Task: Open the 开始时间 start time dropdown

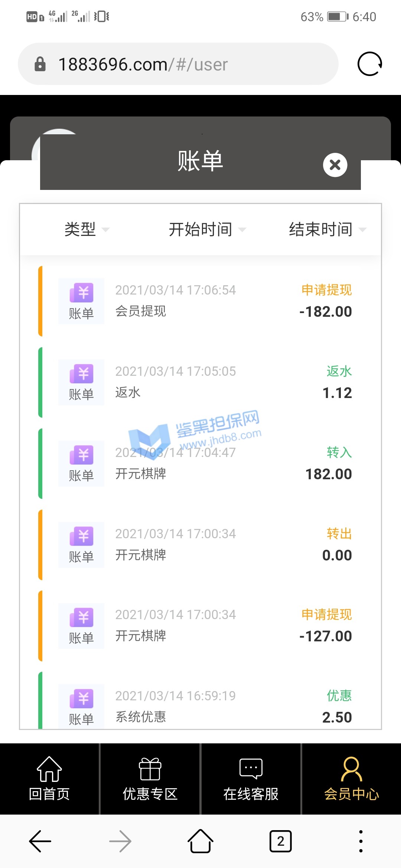Action: coord(206,229)
